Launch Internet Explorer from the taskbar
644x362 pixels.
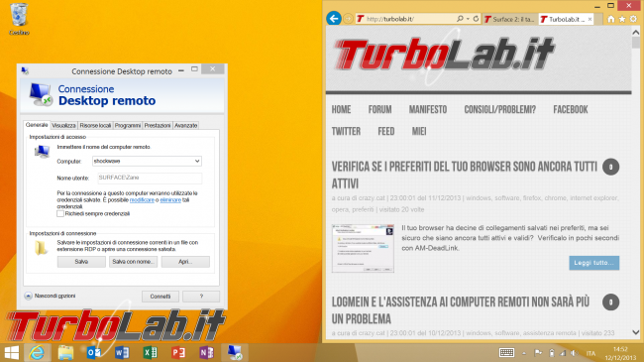(37, 352)
